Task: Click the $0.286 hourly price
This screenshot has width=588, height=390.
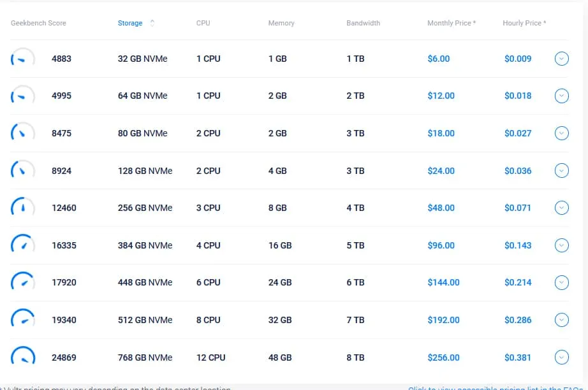Action: click(517, 320)
